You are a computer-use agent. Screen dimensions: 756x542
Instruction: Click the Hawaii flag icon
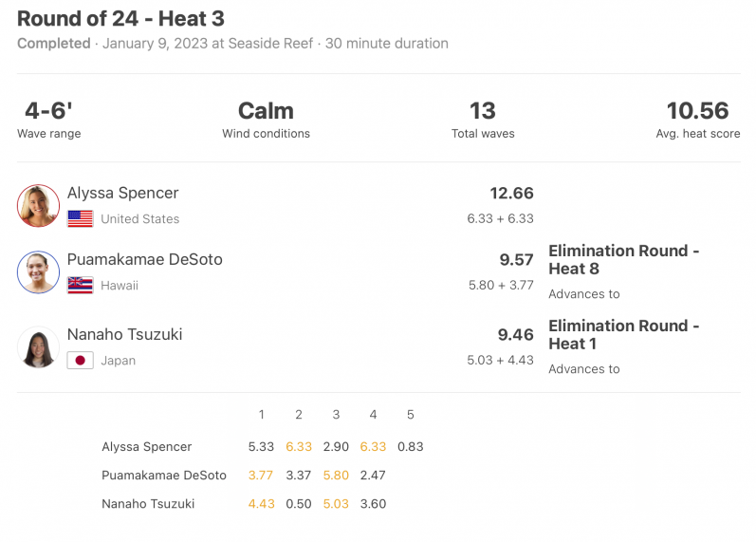[x=80, y=285]
